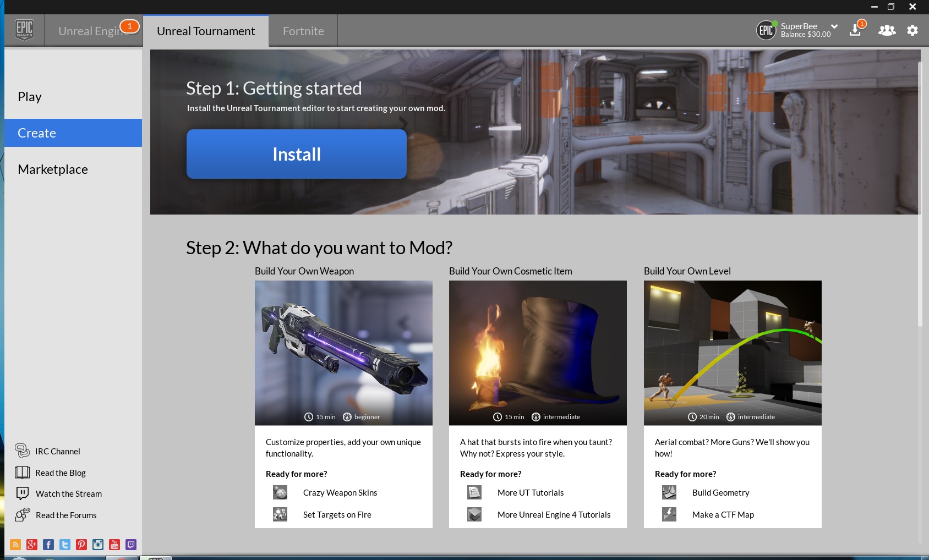
Task: Click the Balance $30.00 text
Action: pos(806,35)
